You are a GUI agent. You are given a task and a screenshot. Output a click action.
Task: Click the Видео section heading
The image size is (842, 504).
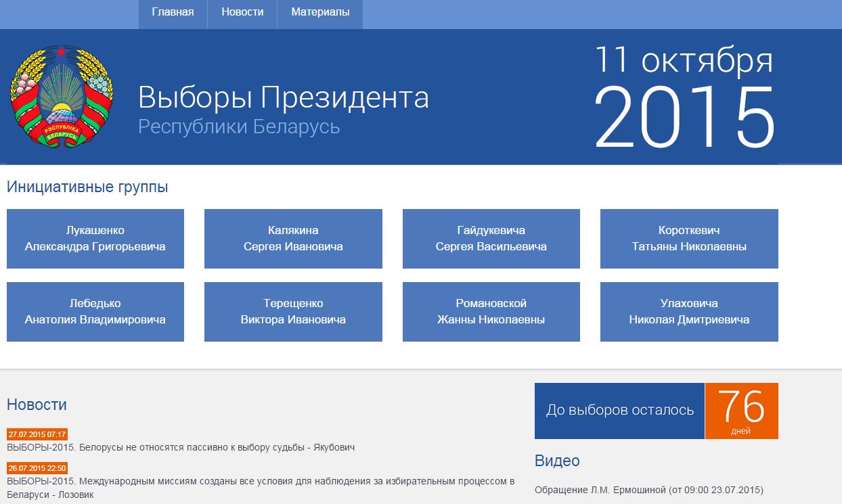(557, 461)
